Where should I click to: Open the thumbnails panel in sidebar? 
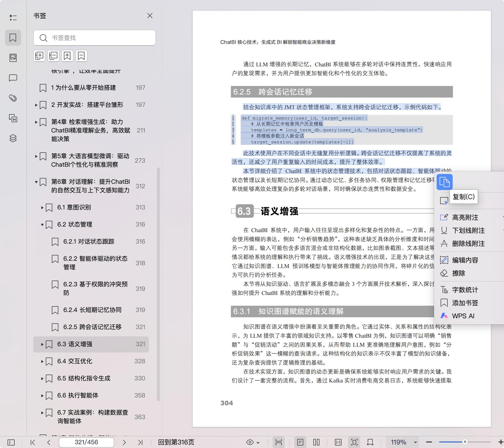13,58
